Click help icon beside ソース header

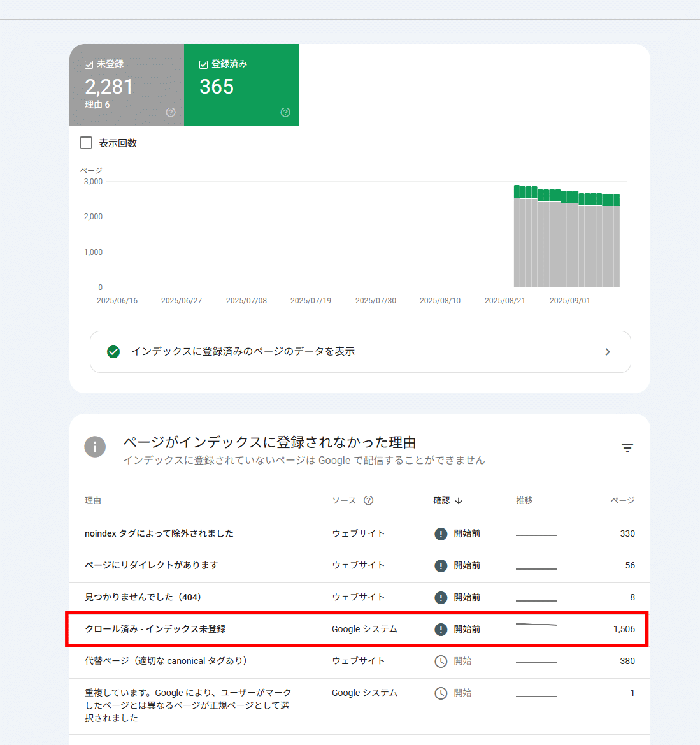click(369, 500)
